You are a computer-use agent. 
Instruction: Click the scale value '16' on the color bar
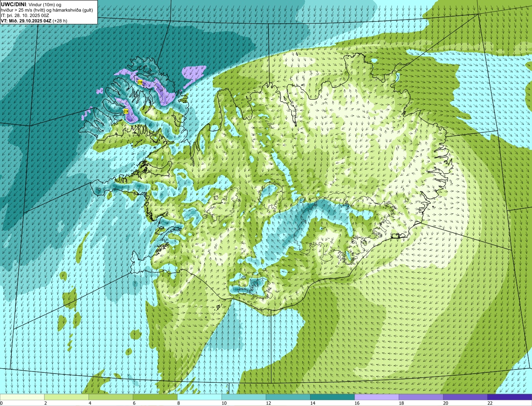(357, 403)
